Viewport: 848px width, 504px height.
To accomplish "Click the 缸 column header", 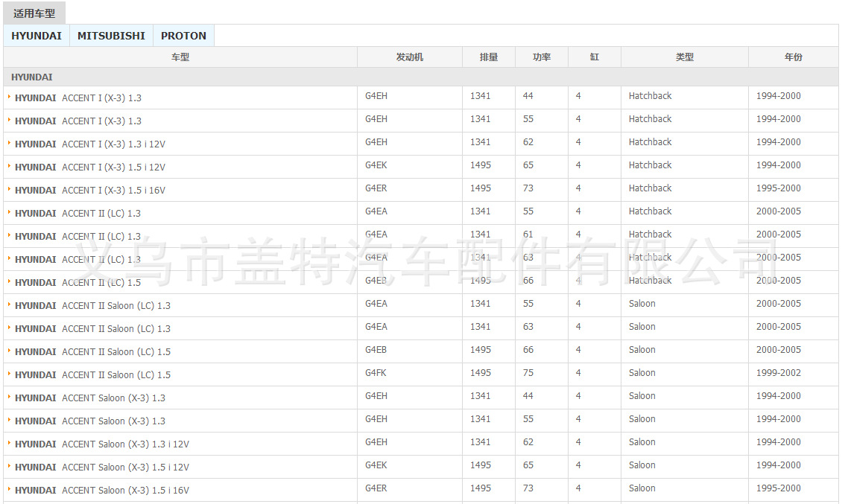I will (595, 57).
